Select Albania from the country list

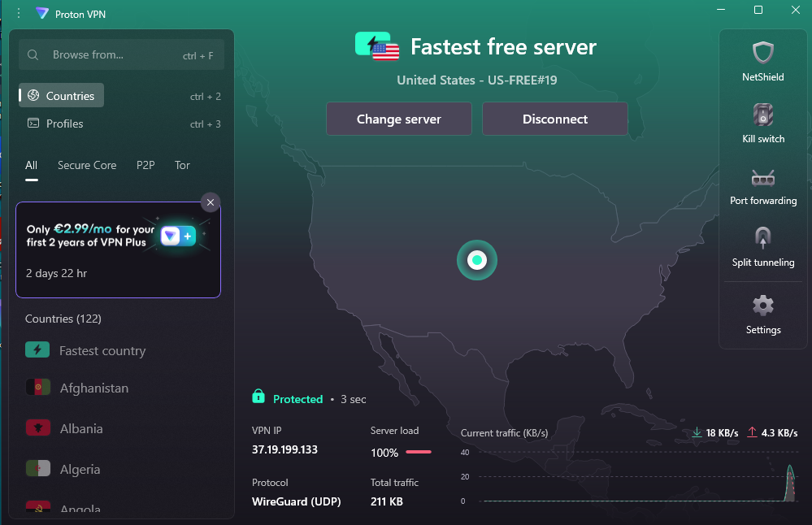coord(81,428)
